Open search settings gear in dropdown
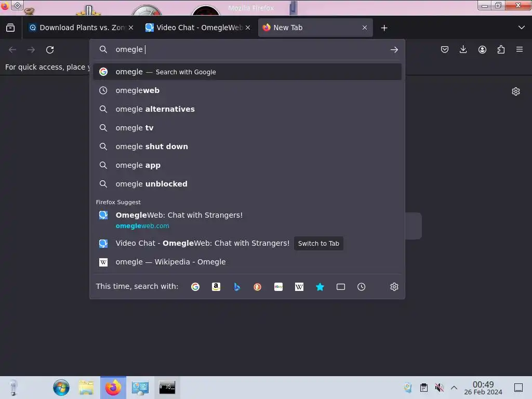The image size is (532, 399). click(394, 287)
